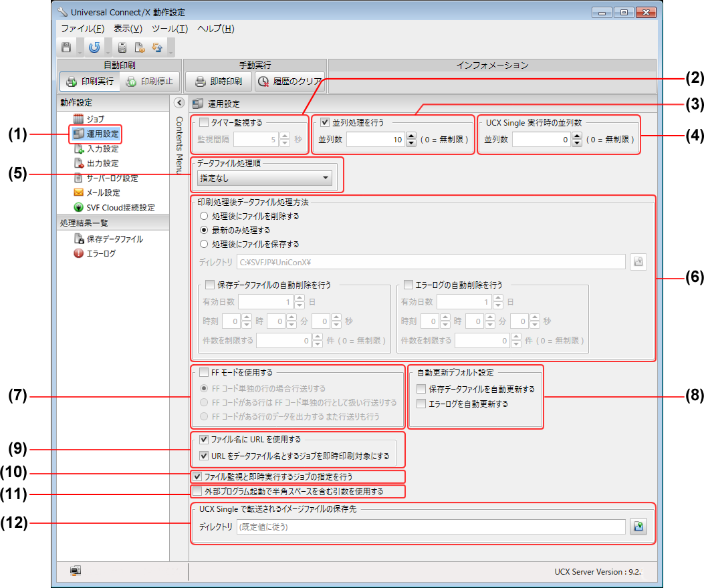The width and height of the screenshot is (704, 588).
Task: Select the 処理後にファイルを保存する radio button
Action: (x=204, y=244)
